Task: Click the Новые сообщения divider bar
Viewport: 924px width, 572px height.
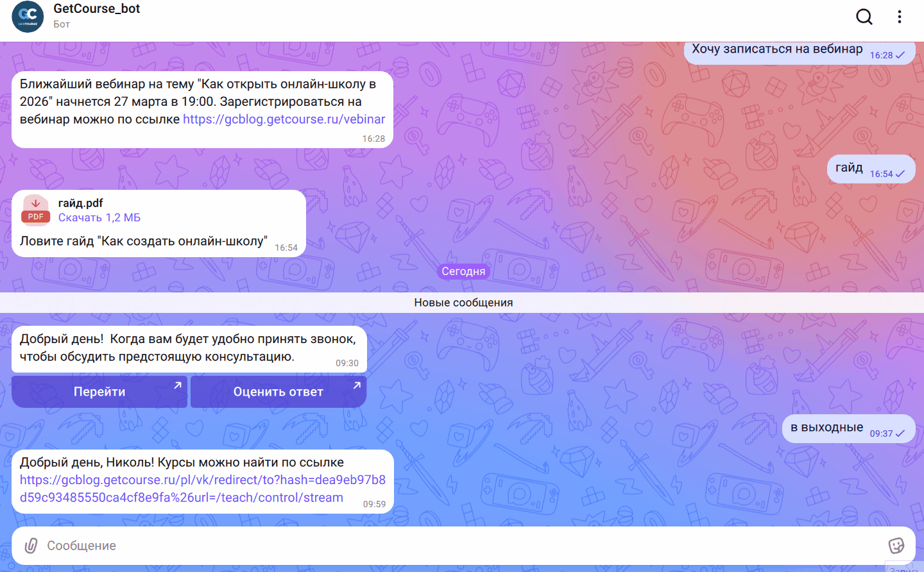Action: (462, 303)
